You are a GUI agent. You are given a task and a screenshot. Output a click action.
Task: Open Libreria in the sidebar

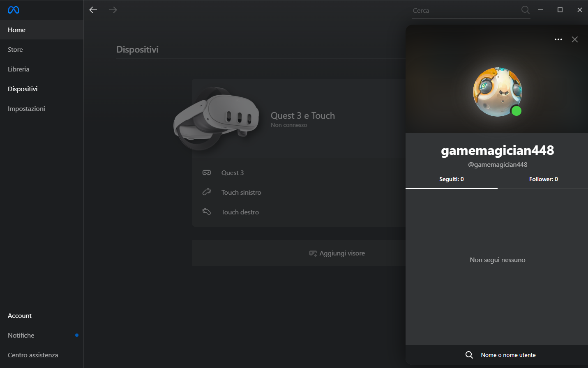click(x=42, y=69)
